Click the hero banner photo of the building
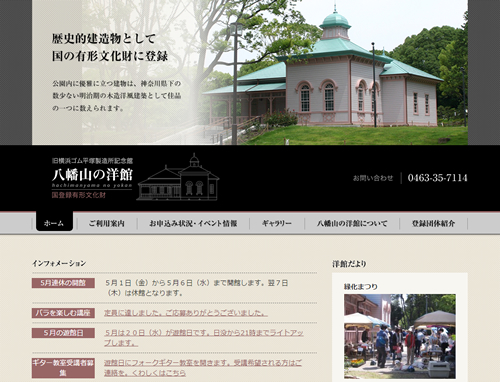 point(250,72)
